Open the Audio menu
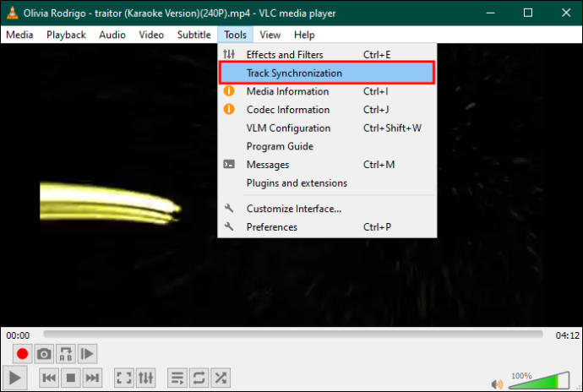This screenshot has width=583, height=392. [112, 35]
